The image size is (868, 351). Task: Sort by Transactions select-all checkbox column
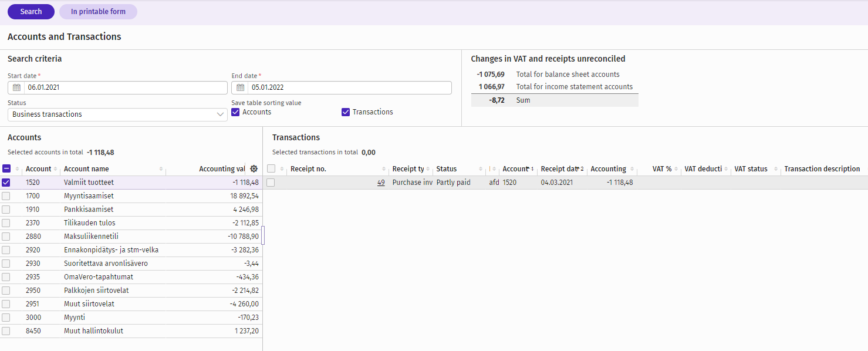click(282, 169)
